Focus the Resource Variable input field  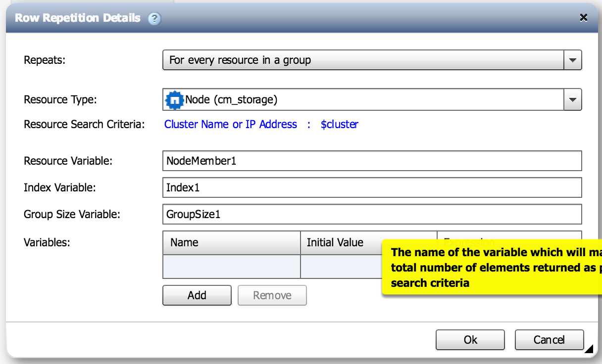372,161
